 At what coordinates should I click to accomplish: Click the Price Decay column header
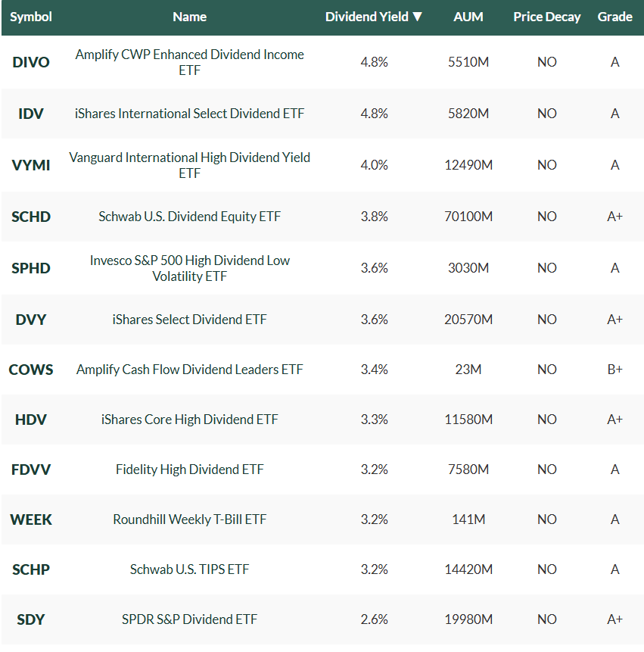(547, 17)
